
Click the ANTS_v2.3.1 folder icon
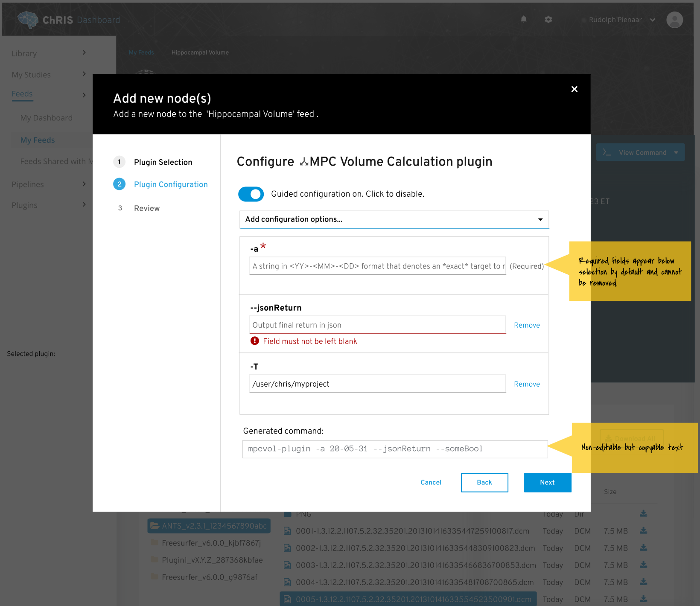(155, 526)
